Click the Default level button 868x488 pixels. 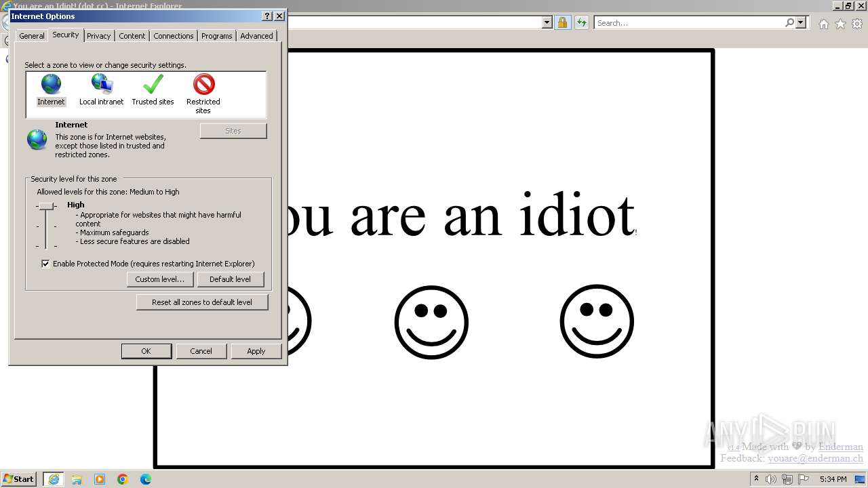tap(231, 279)
